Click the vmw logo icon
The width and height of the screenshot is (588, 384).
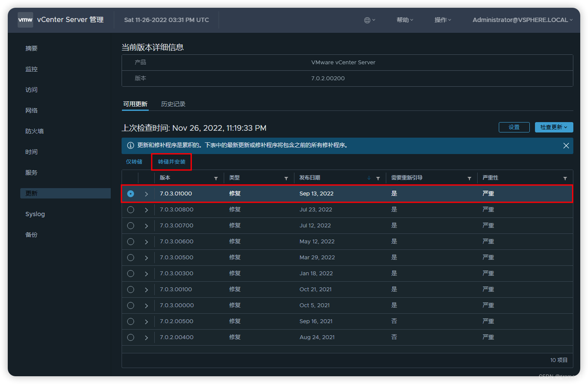pyautogui.click(x=25, y=20)
